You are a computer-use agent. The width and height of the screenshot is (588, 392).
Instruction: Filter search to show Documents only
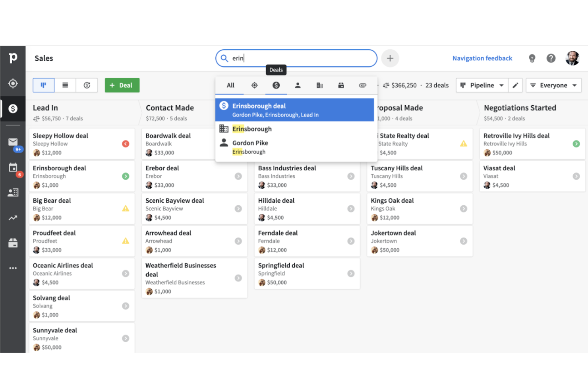362,85
